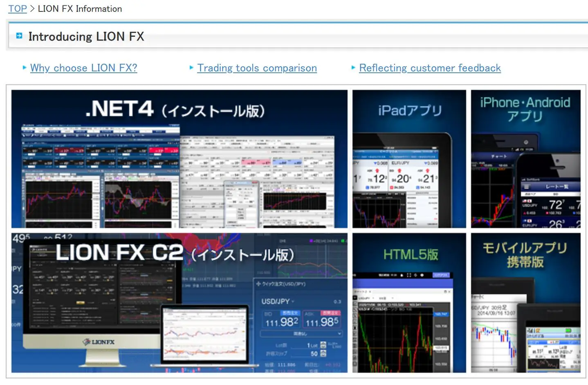Open the 'Trading tools comparison' link
Screen dimensions: 588x385
(257, 68)
